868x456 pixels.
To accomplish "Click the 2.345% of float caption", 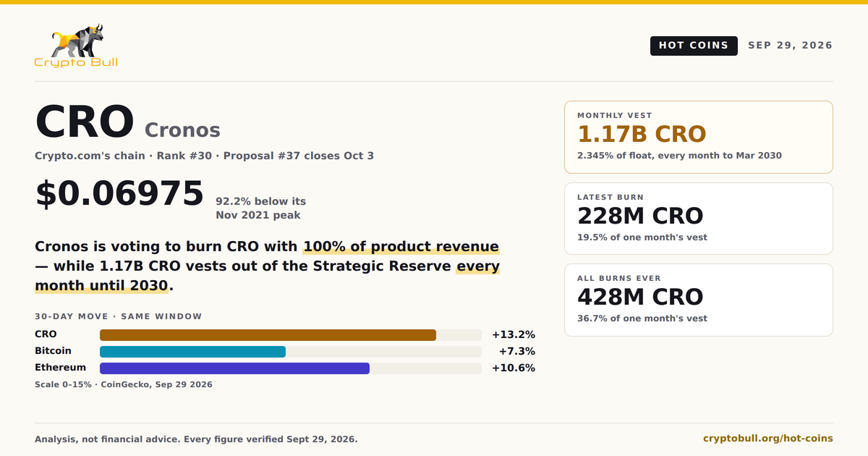I will 679,156.
